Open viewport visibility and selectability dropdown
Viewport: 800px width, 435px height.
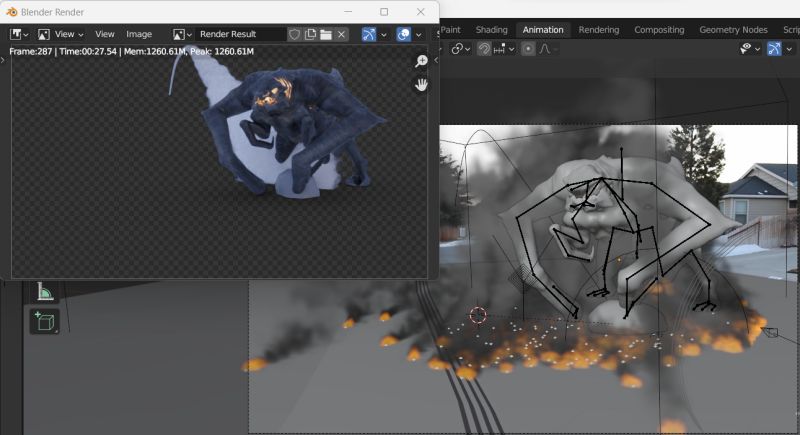[x=750, y=48]
